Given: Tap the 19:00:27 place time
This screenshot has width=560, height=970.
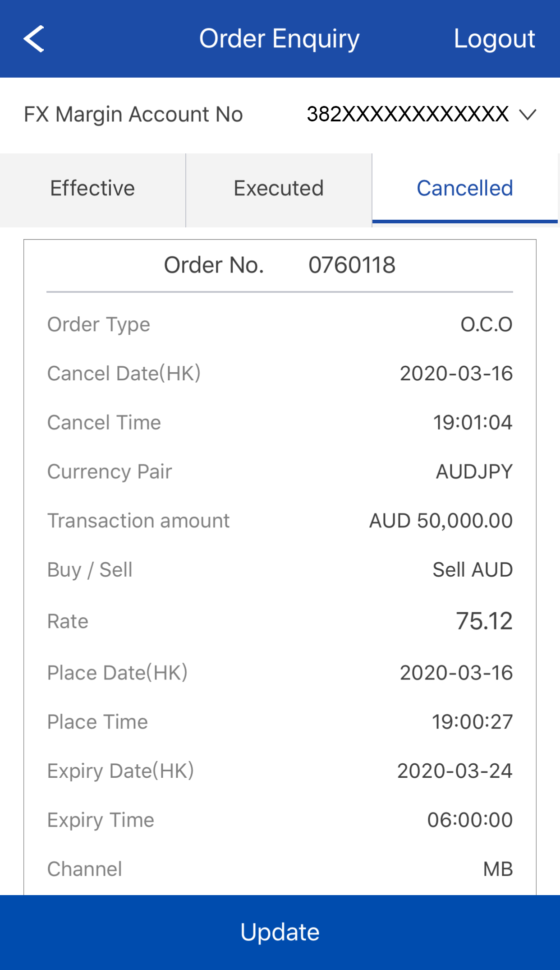Looking at the screenshot, I should (x=472, y=722).
